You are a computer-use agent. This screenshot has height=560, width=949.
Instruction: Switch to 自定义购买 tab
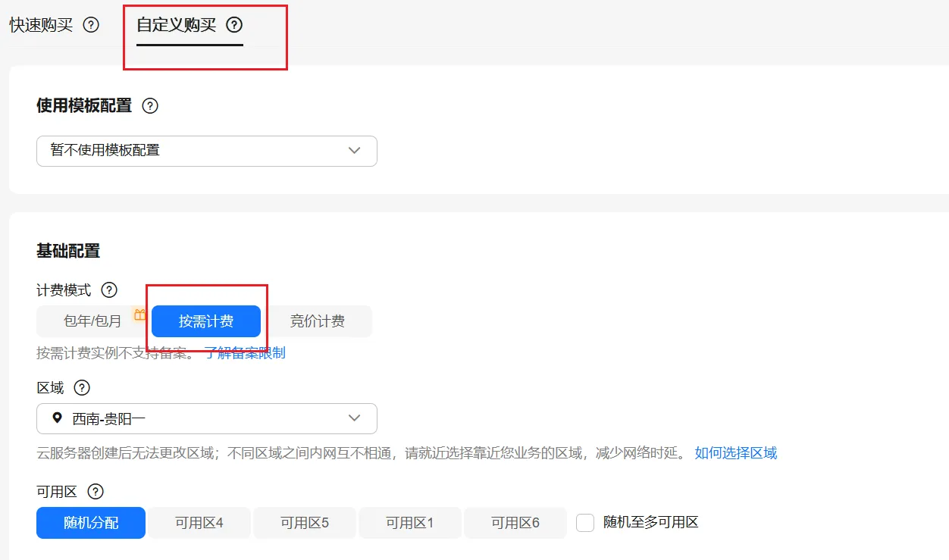[176, 25]
